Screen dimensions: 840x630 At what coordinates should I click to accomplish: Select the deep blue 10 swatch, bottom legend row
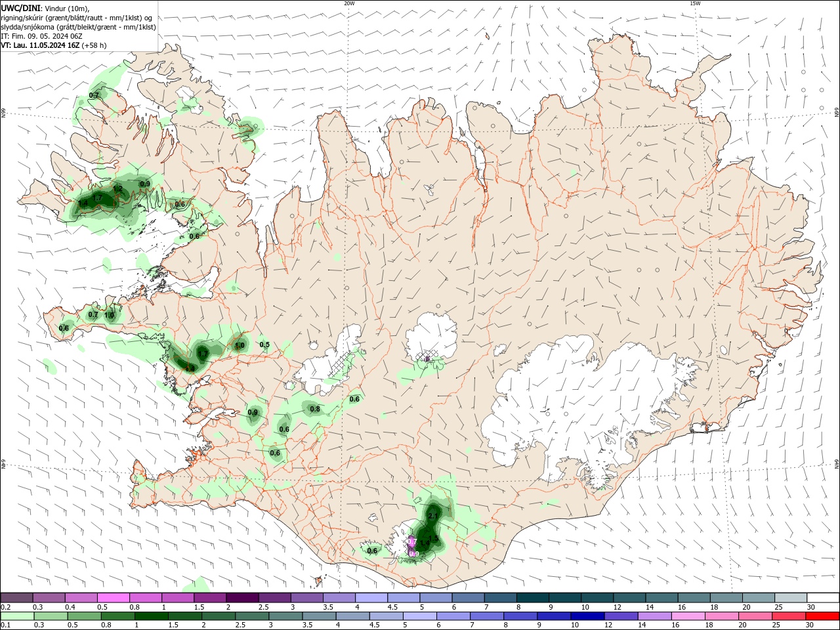587,616
